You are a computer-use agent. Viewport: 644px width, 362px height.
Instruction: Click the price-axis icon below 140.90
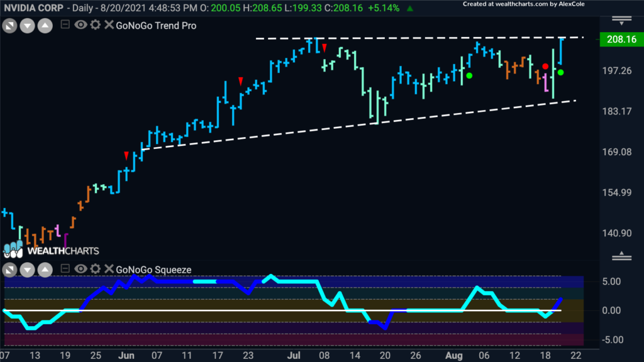pyautogui.click(x=621, y=256)
